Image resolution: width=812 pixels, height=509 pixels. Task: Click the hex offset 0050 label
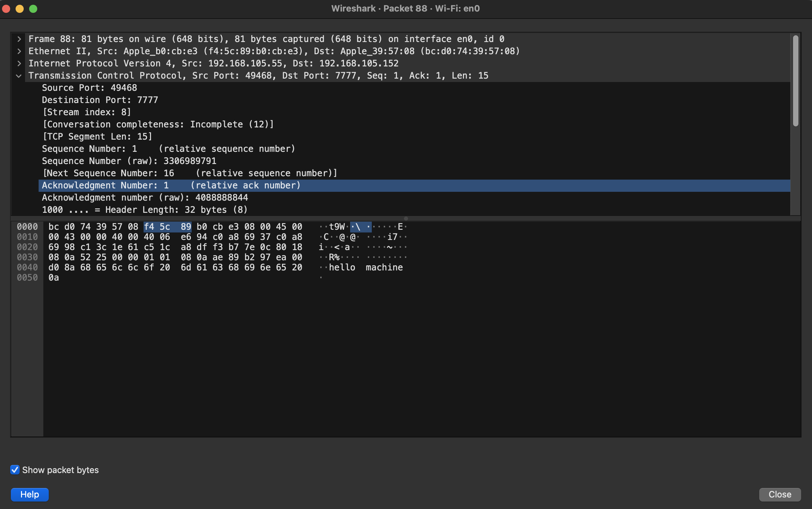tap(27, 278)
